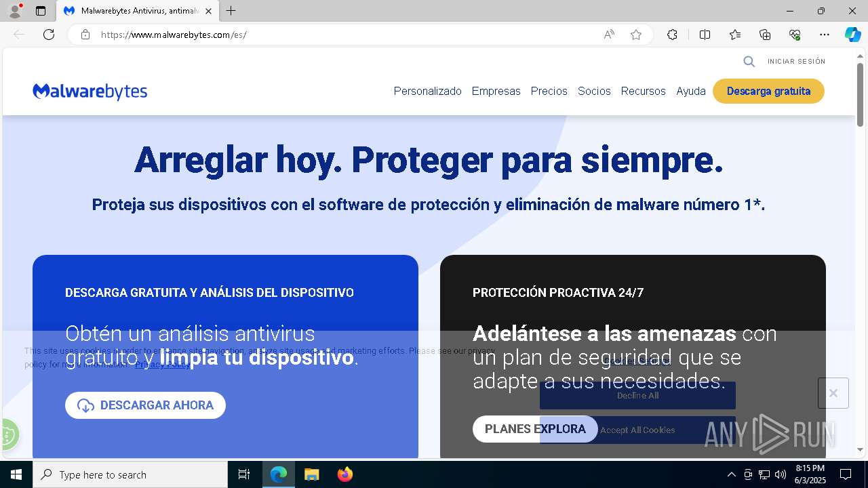868x488 pixels.
Task: Open Privacy Policy link in cookie banner
Action: click(x=163, y=365)
